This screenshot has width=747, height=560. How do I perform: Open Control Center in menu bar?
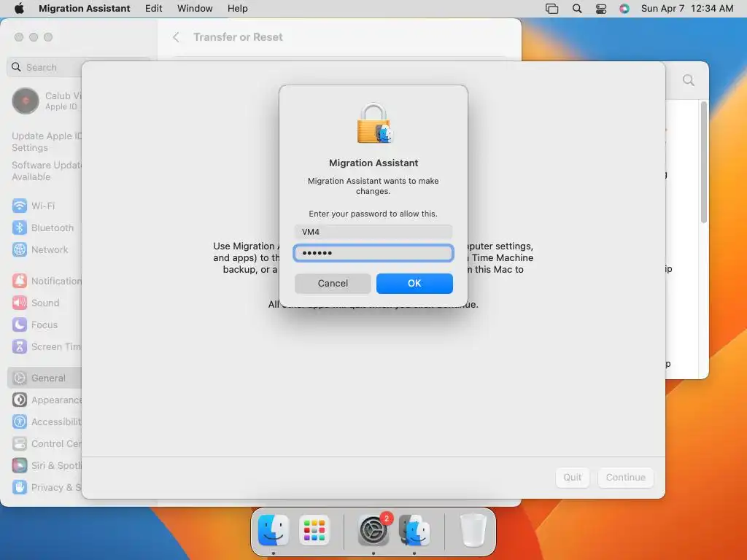pos(601,9)
